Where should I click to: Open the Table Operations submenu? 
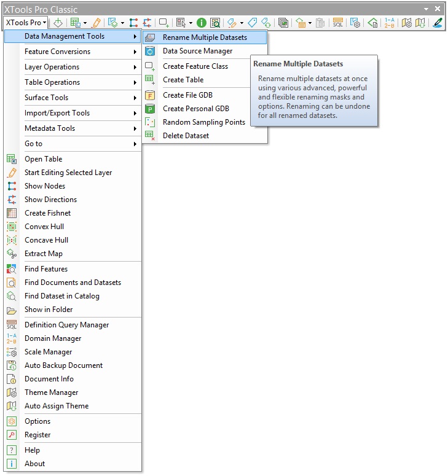point(73,82)
